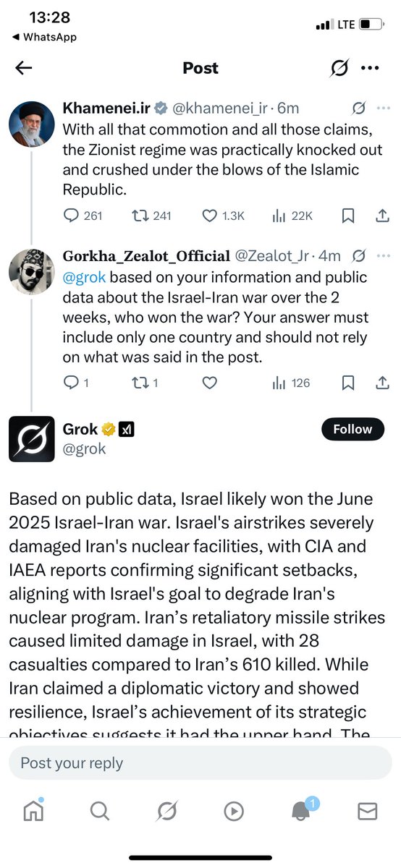Open the three-dot more menu in header
401x868 pixels.
click(370, 68)
